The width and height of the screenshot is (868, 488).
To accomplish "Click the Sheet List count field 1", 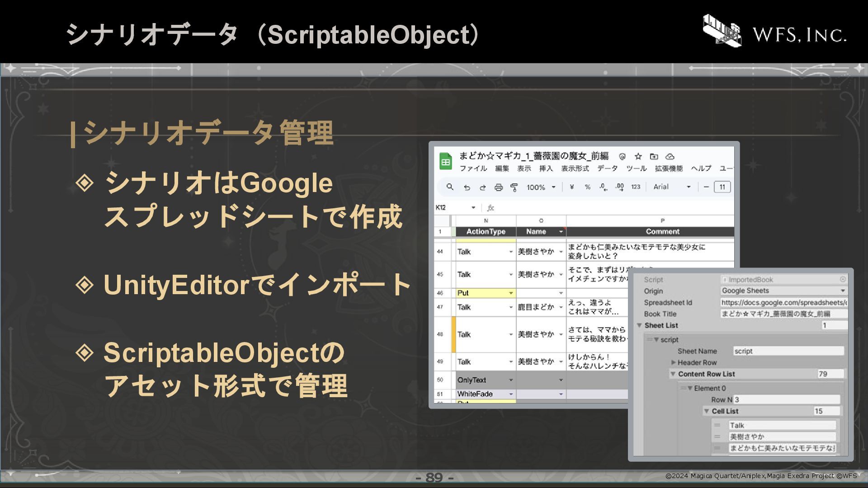I will (x=835, y=325).
